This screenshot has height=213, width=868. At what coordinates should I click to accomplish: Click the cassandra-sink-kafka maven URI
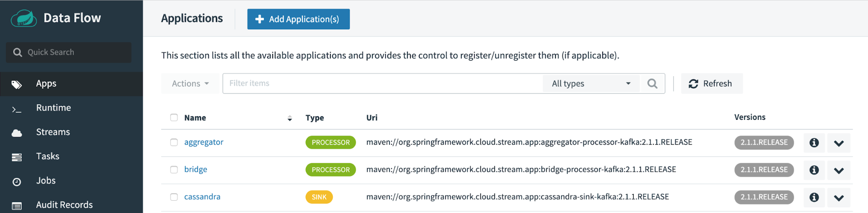click(x=517, y=197)
